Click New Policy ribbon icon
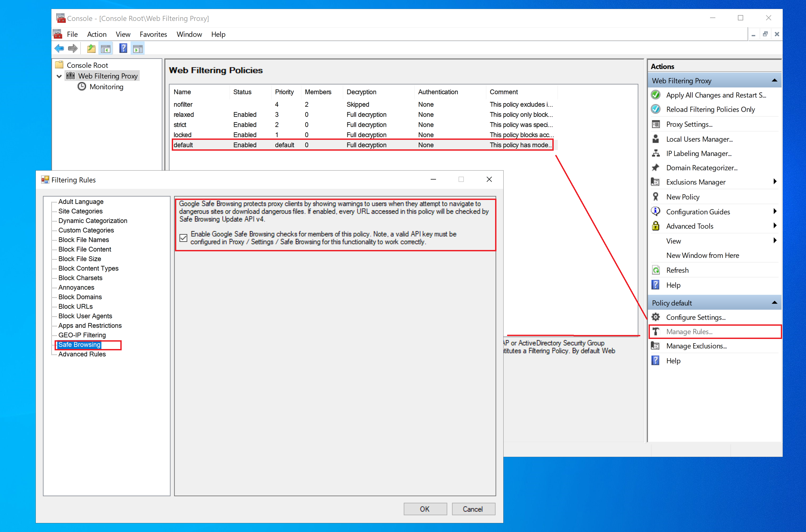The image size is (806, 532). tap(656, 197)
